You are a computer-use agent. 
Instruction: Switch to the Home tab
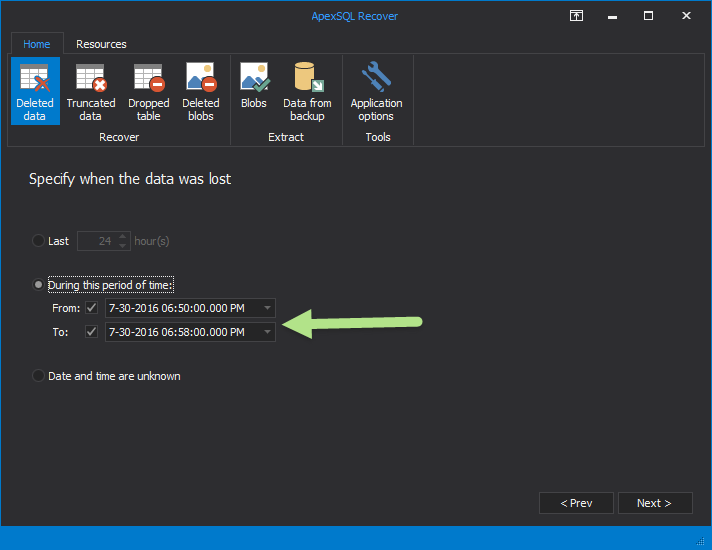click(x=37, y=44)
